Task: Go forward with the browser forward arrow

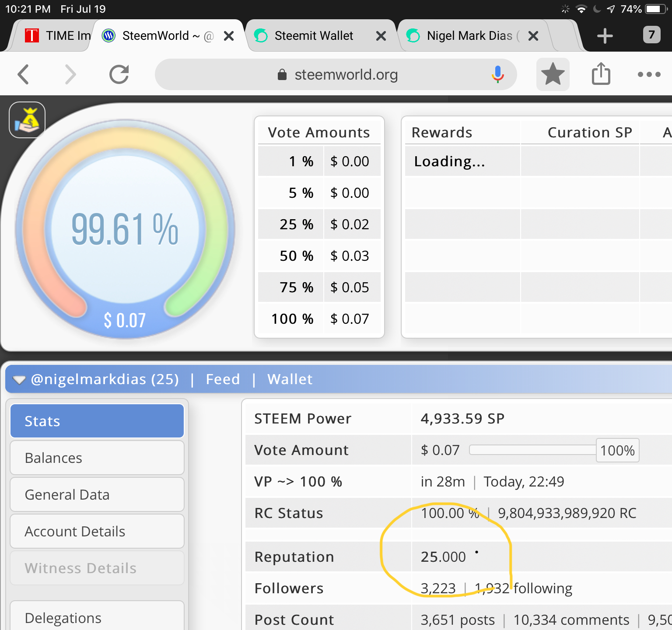Action: (70, 74)
